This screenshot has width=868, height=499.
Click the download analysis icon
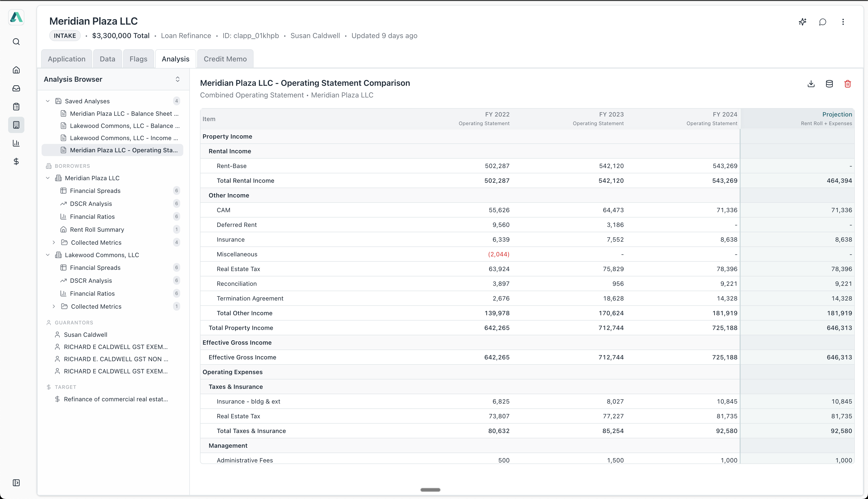point(811,84)
